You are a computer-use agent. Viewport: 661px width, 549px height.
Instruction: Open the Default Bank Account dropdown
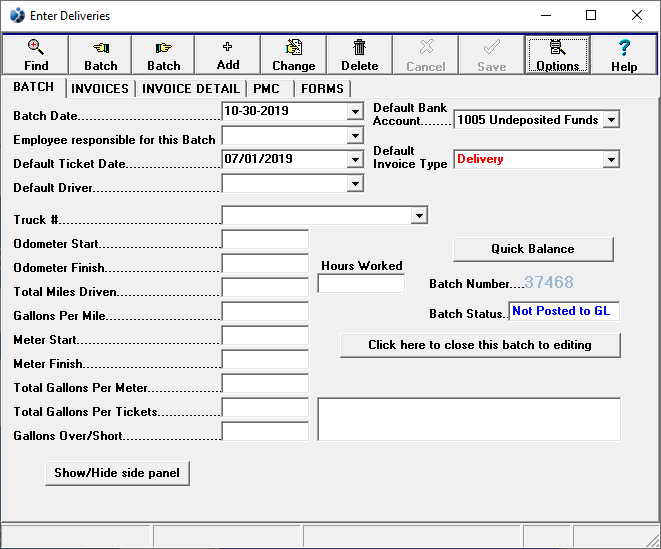click(611, 120)
